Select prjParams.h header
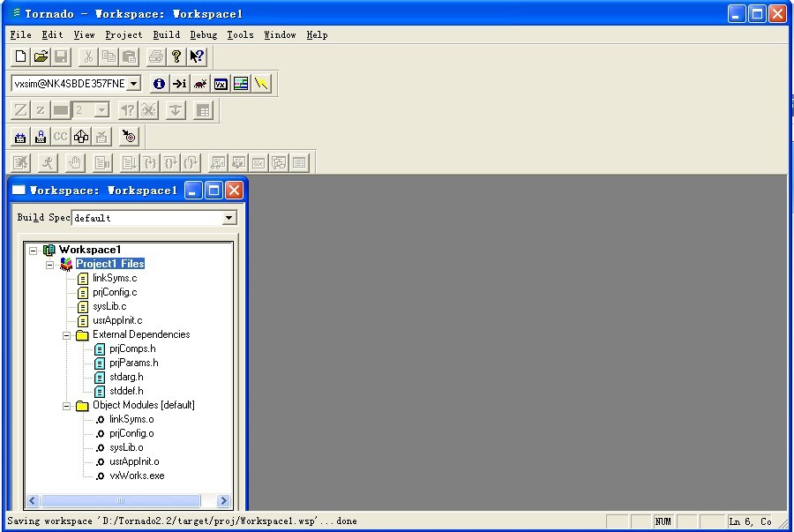Screen dimensions: 794x532 pyautogui.click(x=134, y=363)
